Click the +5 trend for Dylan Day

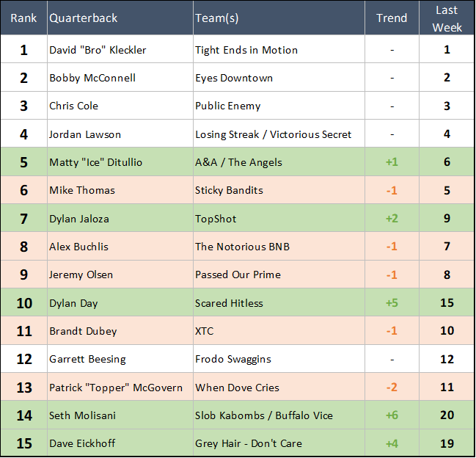pyautogui.click(x=392, y=302)
